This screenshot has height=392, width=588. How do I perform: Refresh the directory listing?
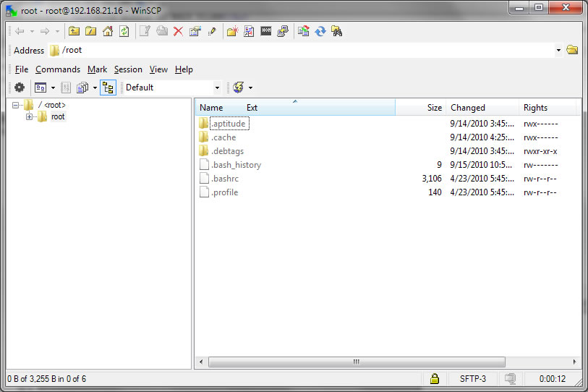point(124,31)
